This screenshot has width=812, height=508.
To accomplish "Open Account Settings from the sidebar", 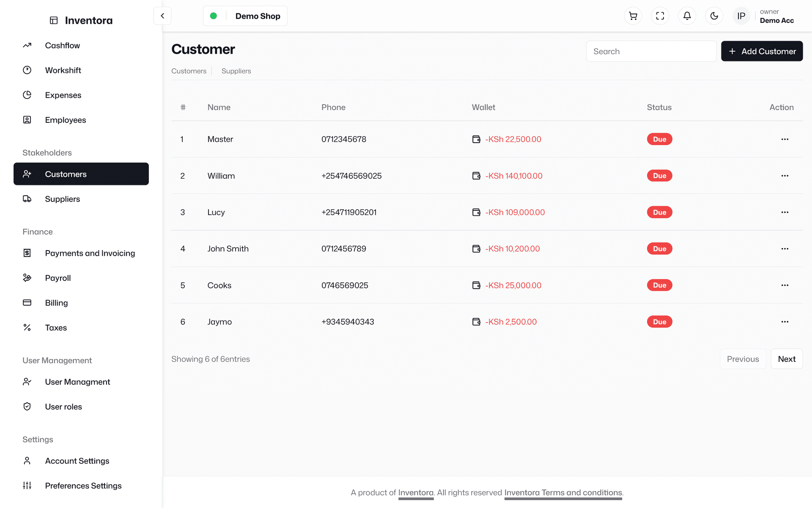I will click(x=77, y=461).
